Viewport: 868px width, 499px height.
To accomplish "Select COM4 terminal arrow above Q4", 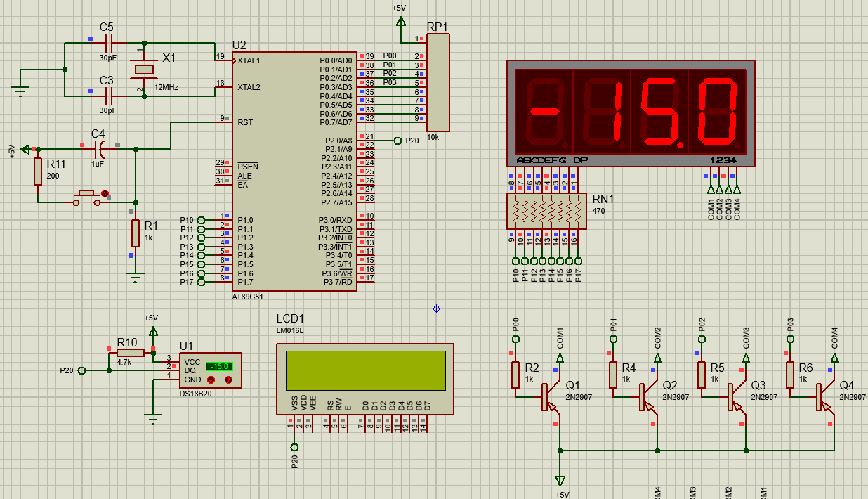I will click(x=834, y=358).
